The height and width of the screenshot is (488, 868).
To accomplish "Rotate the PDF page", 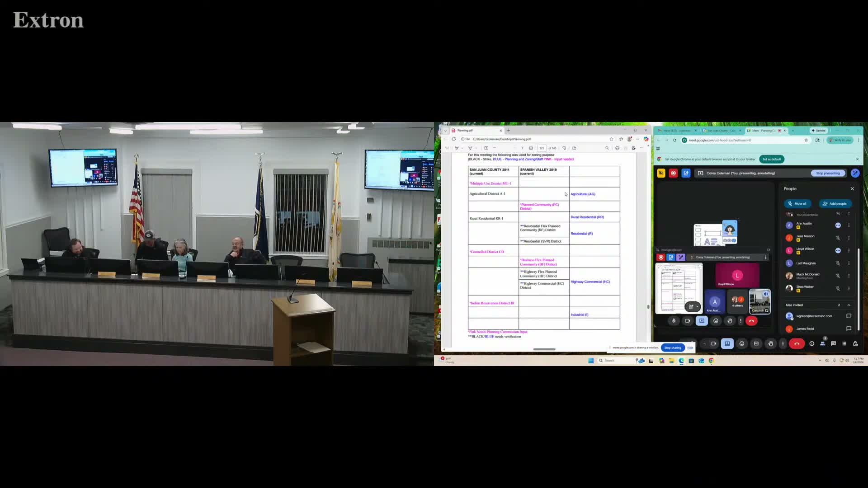I will 564,148.
